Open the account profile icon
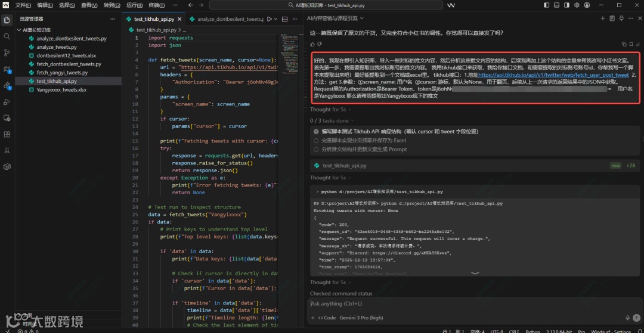This screenshot has width=644, height=333. click(587, 5)
